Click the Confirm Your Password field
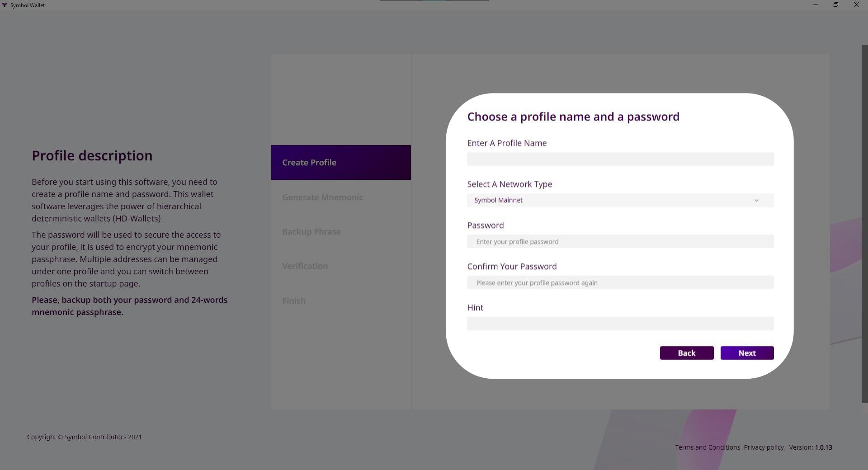Screen dimensions: 868x470 pyautogui.click(x=620, y=283)
